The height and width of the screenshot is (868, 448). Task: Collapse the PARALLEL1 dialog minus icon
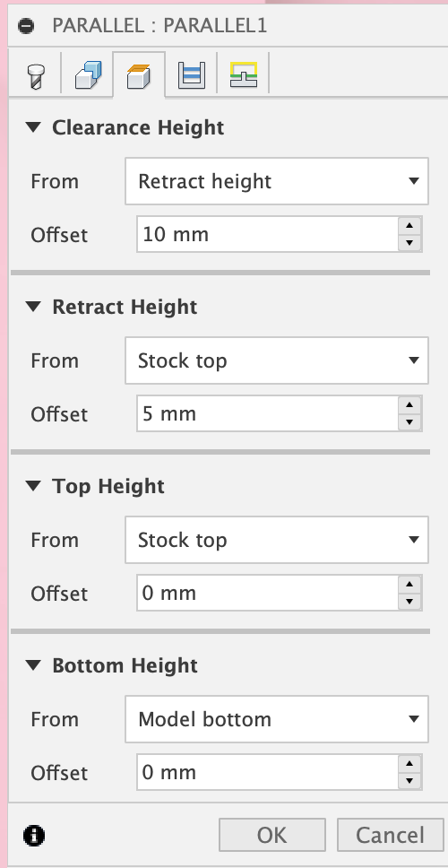25,25
